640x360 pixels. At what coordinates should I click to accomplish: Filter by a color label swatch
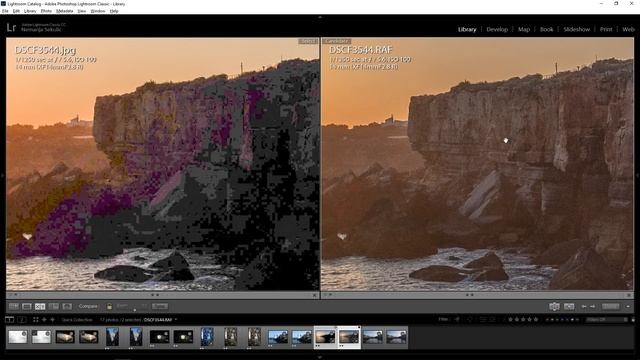pyautogui.click(x=562, y=320)
